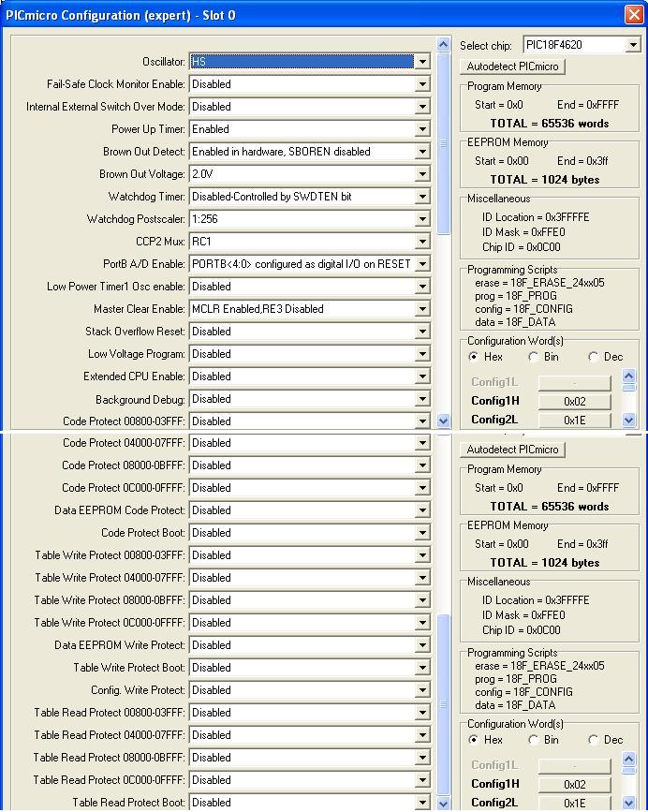Open the Oscillator dropdown showing HS
This screenshot has width=648, height=812.
coord(310,62)
